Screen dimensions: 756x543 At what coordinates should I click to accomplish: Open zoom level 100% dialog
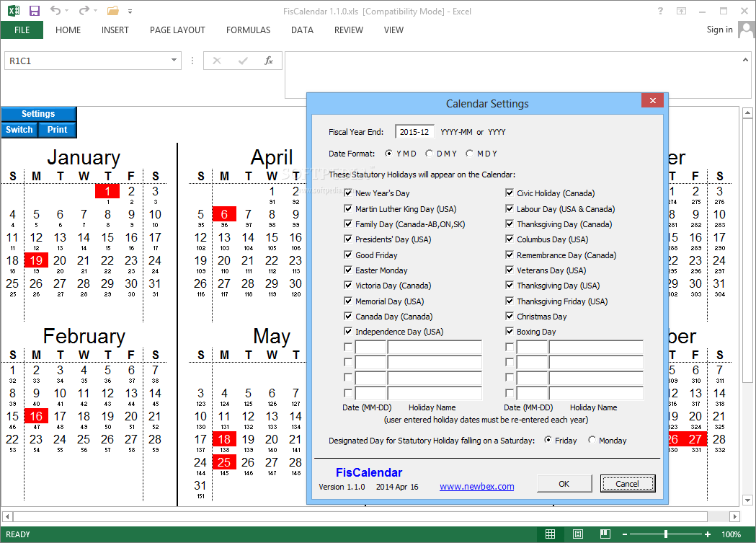(x=731, y=534)
